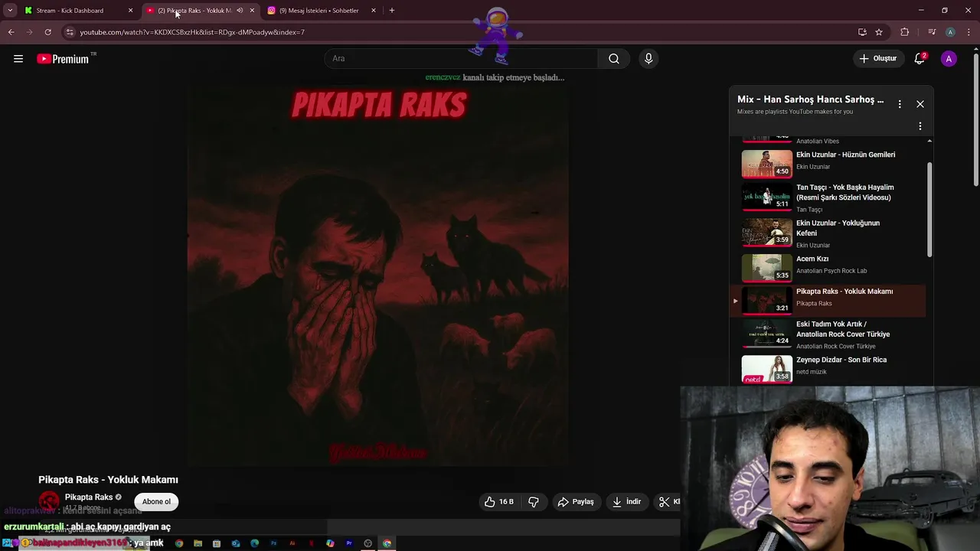Viewport: 980px width, 551px height.
Task: Like the Pikapta Raks video
Action: 498,502
